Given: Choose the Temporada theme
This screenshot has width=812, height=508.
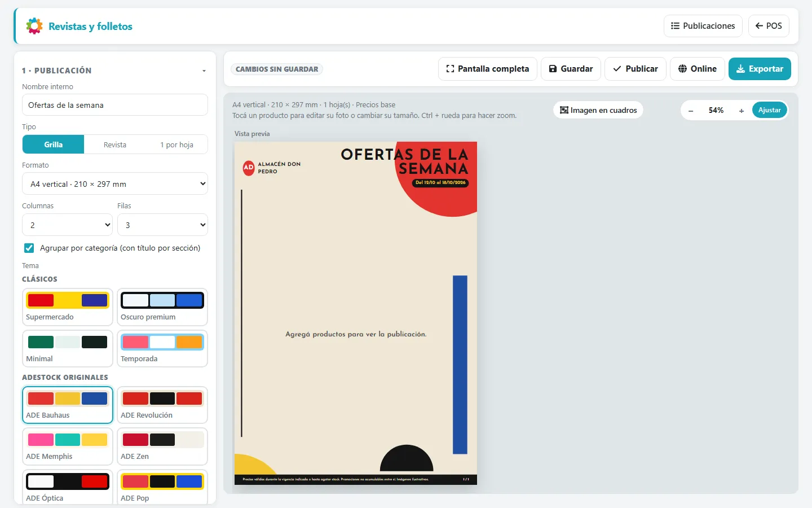Looking at the screenshot, I should 162,349.
